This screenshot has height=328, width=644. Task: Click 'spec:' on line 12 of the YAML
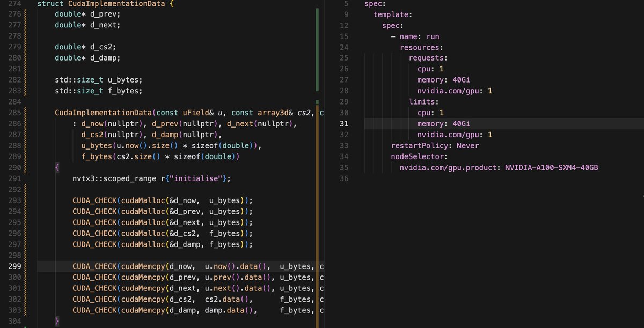coord(393,26)
